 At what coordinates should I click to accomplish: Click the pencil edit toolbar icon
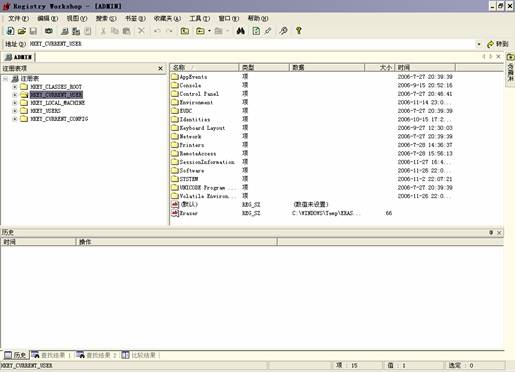pos(268,31)
